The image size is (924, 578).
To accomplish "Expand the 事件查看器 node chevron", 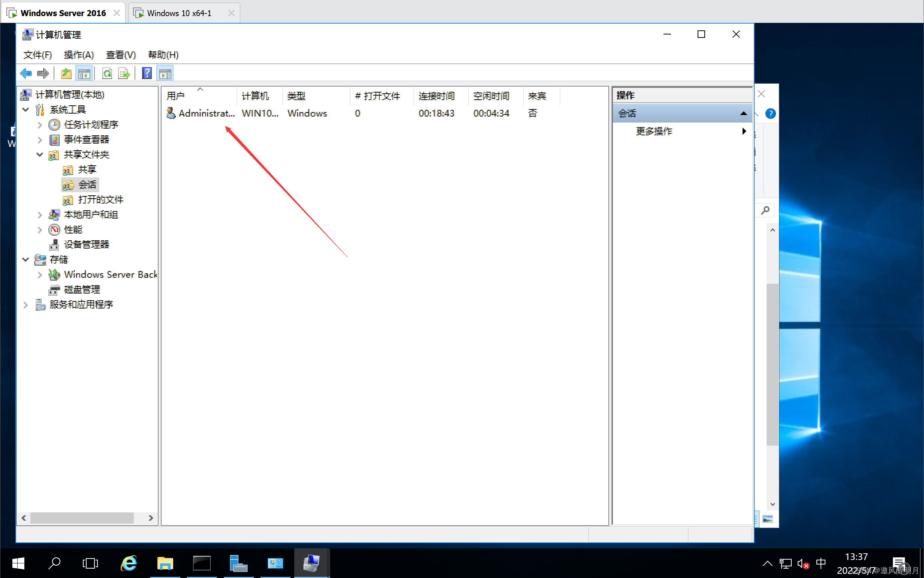I will [40, 139].
